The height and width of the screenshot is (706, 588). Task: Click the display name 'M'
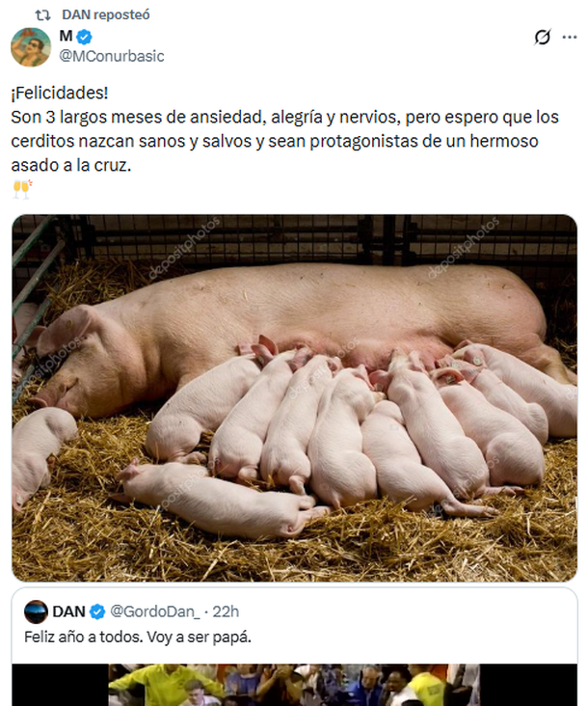tap(66, 36)
